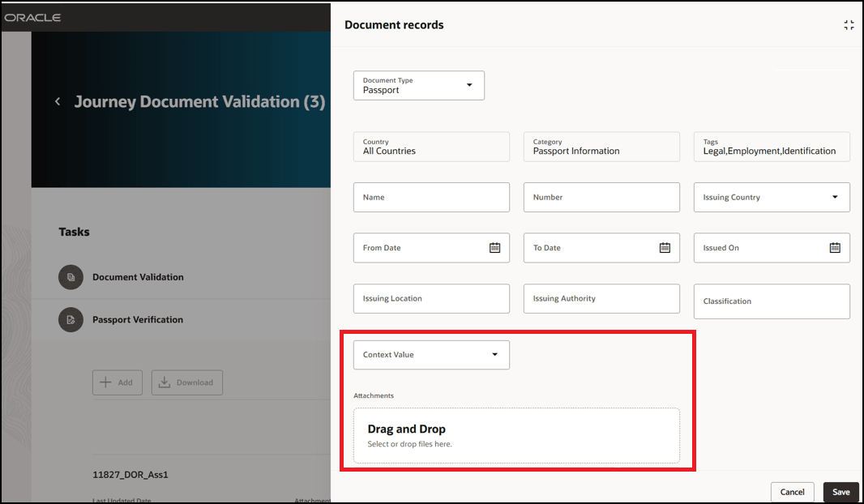Click the Oracle logo
Viewport: 864px width, 504px height.
point(32,18)
